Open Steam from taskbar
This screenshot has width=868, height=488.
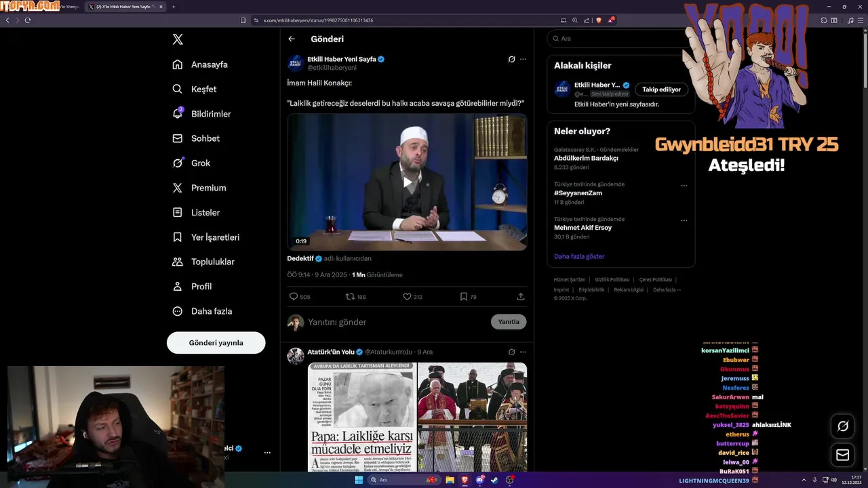click(x=494, y=480)
